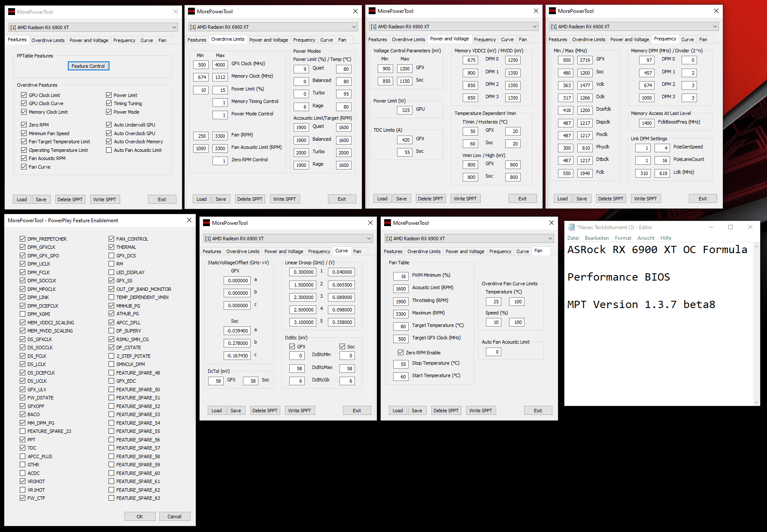Uncheck the FW_CTF checkbox
767x532 pixels.
tap(22, 498)
